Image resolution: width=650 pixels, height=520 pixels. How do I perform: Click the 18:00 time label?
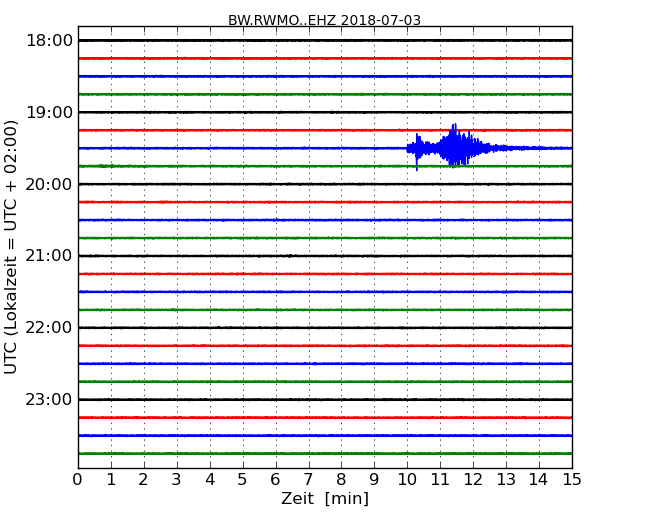(x=49, y=41)
